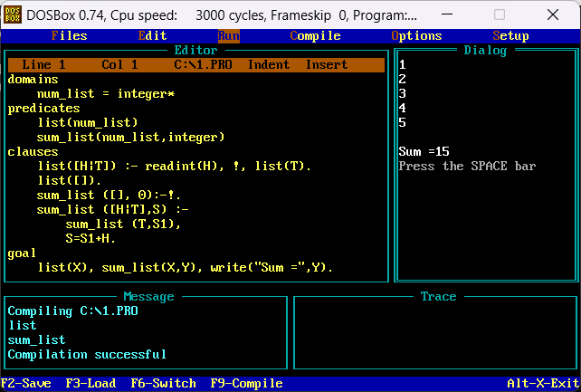Click the DOSBox icon in title bar
This screenshot has height=392, width=581.
[x=13, y=15]
